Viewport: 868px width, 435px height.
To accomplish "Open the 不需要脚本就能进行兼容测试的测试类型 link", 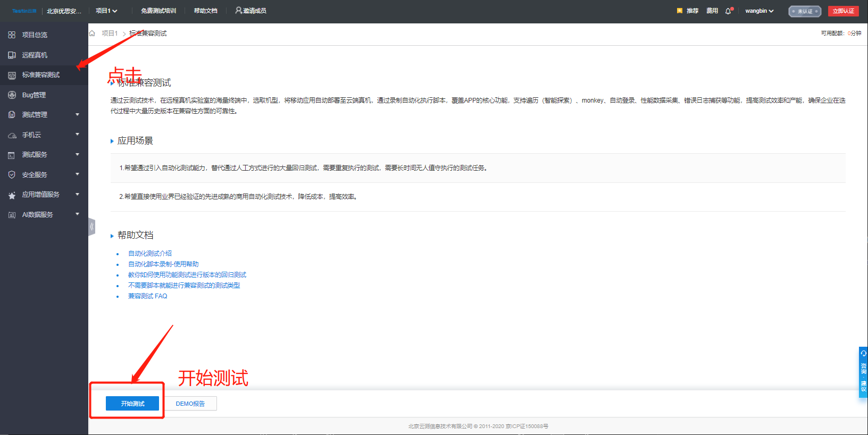I will point(184,286).
